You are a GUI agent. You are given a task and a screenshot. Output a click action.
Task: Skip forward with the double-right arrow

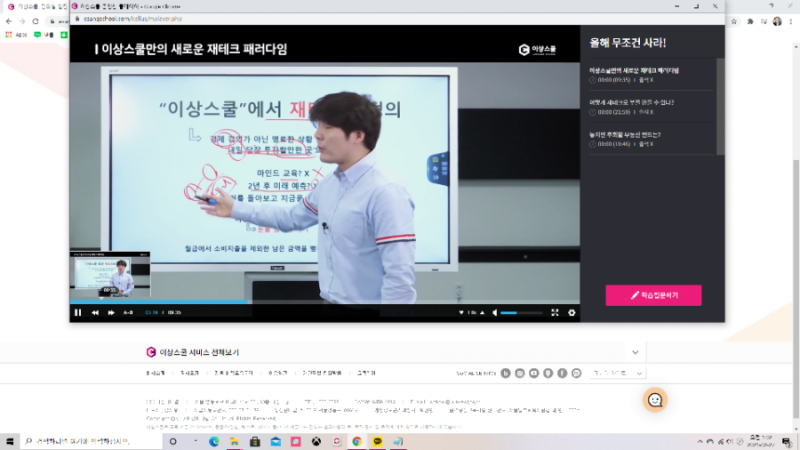(111, 313)
